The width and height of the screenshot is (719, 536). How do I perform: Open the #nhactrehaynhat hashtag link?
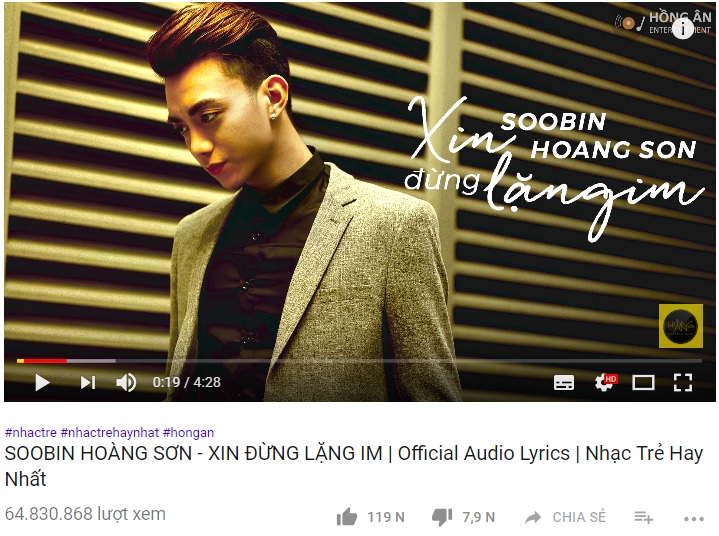tap(110, 432)
